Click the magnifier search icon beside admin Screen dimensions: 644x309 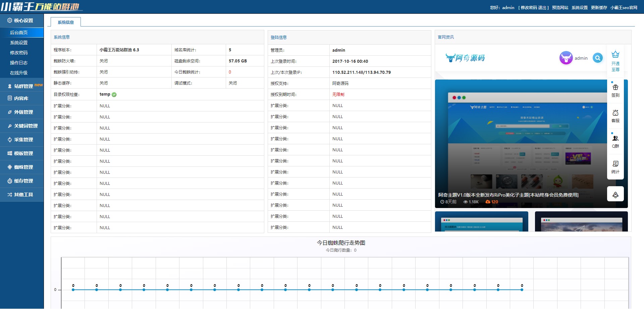coord(597,58)
